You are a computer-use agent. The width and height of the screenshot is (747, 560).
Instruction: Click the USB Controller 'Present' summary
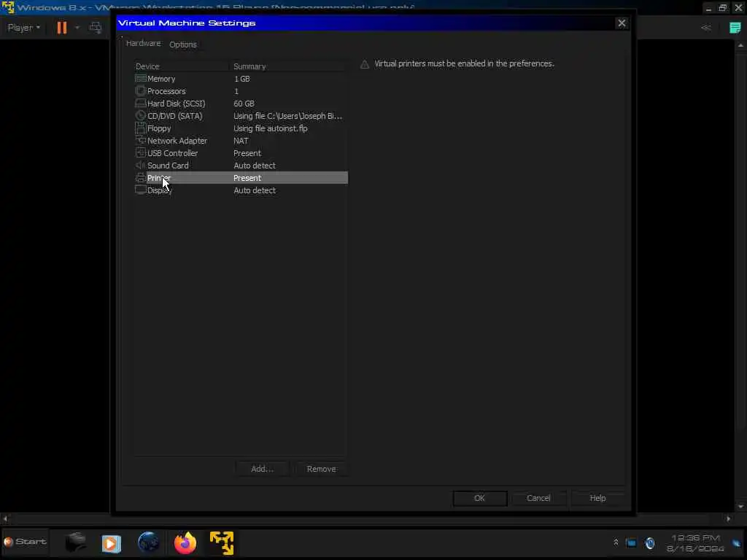[x=247, y=153]
